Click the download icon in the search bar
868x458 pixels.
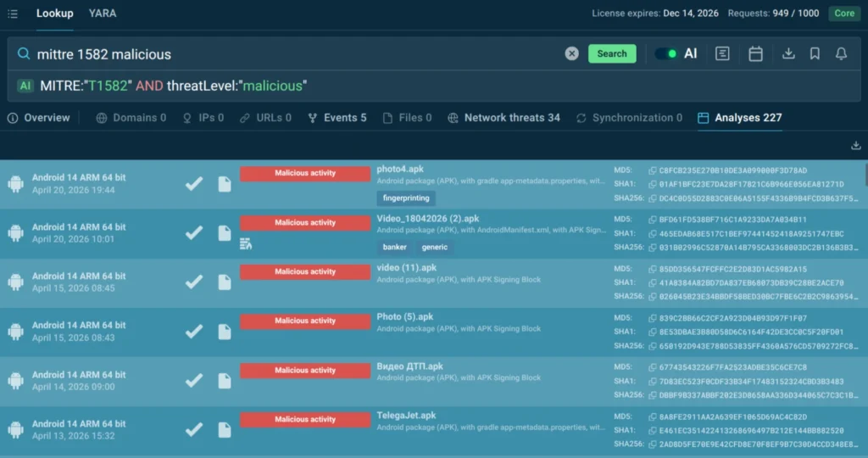[x=788, y=53]
